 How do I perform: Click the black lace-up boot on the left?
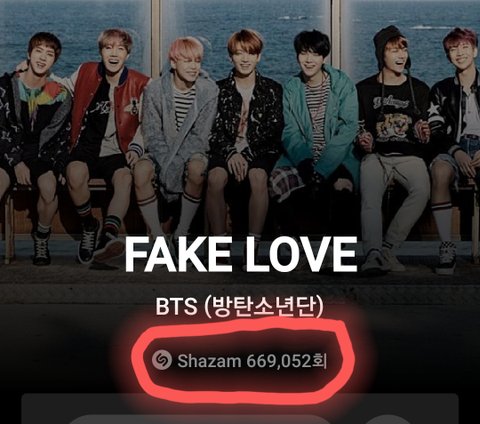[42, 248]
